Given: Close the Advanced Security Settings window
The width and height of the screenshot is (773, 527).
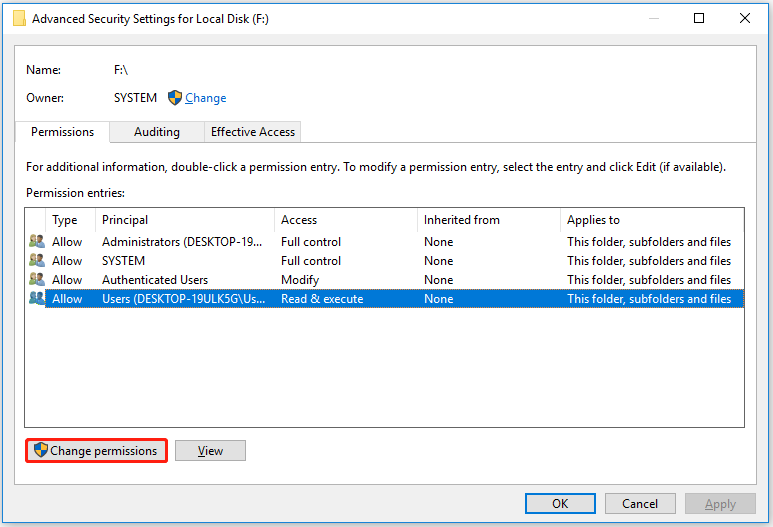Looking at the screenshot, I should (745, 18).
